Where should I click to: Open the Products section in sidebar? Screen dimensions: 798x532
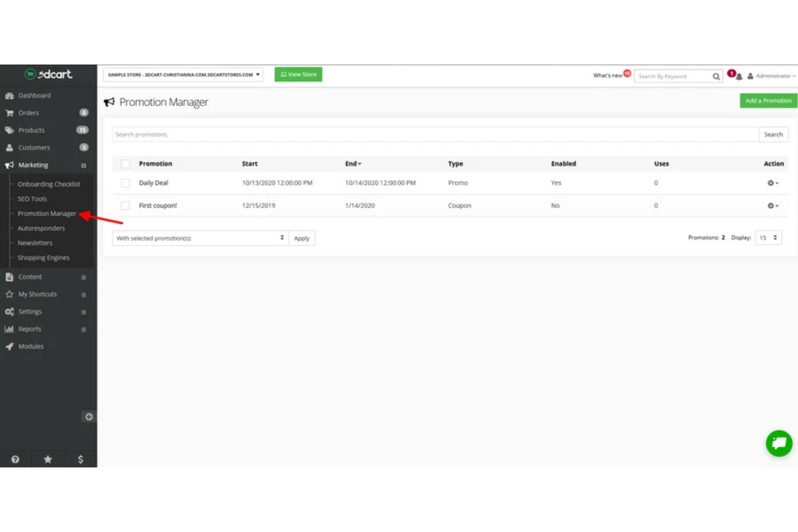tap(31, 130)
